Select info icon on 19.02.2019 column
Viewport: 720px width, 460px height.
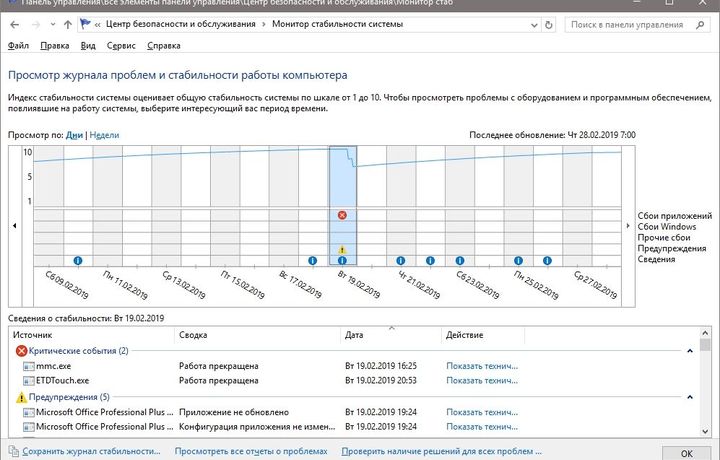click(x=342, y=260)
